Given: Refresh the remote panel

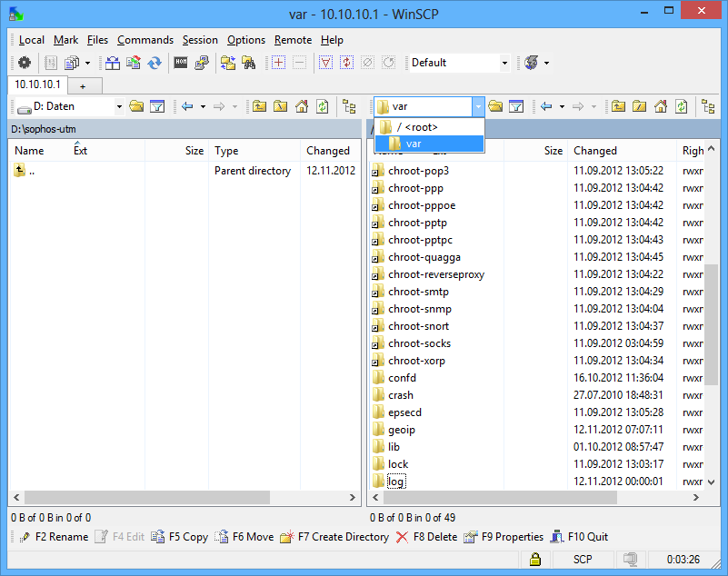Looking at the screenshot, I should (x=681, y=106).
